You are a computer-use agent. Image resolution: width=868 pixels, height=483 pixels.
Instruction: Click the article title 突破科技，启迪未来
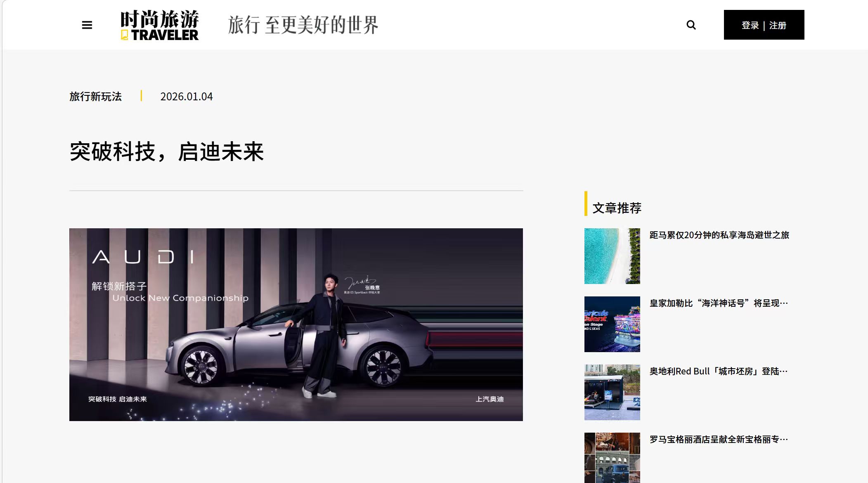166,152
